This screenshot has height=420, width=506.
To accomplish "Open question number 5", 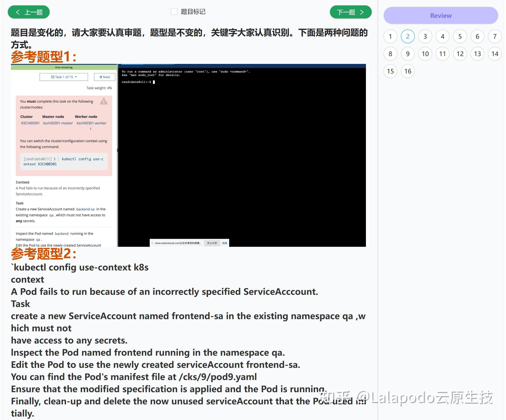I will 460,36.
